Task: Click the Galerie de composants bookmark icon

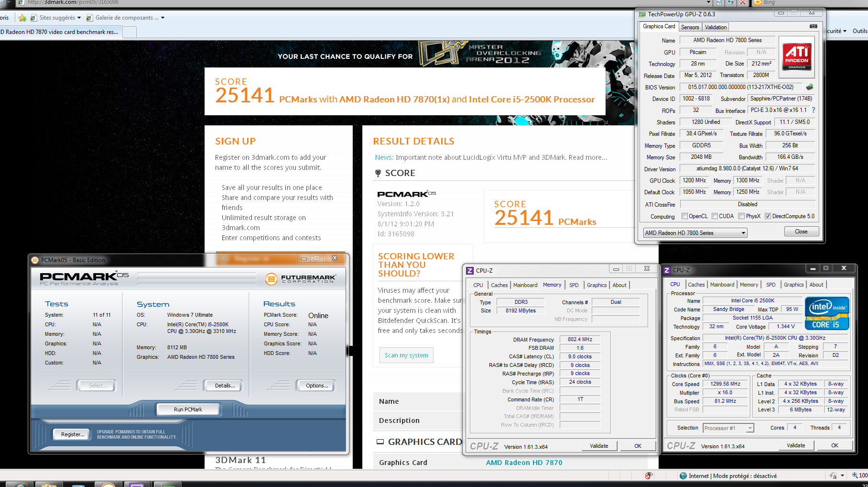Action: tap(89, 18)
